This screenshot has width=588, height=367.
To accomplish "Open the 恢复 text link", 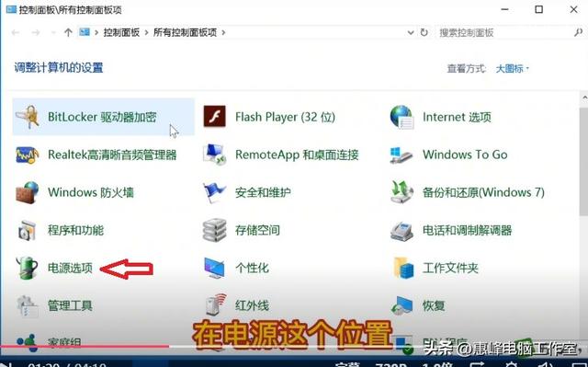I will pos(434,305).
